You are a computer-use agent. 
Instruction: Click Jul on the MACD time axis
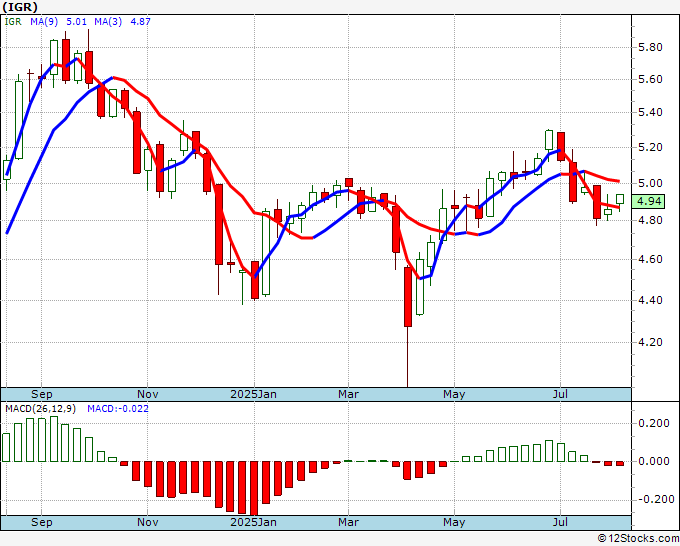560,522
